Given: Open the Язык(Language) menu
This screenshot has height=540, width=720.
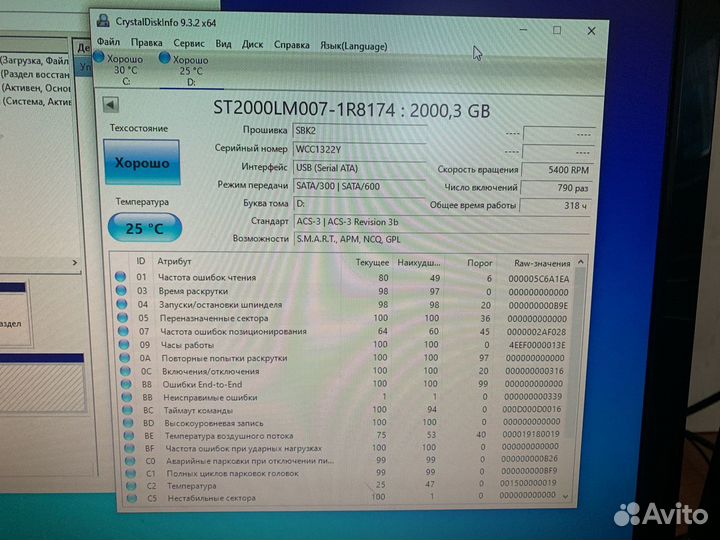Looking at the screenshot, I should point(354,46).
